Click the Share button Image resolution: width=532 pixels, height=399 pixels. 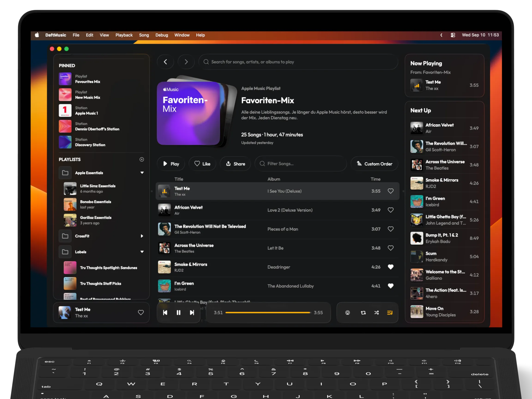coord(236,164)
